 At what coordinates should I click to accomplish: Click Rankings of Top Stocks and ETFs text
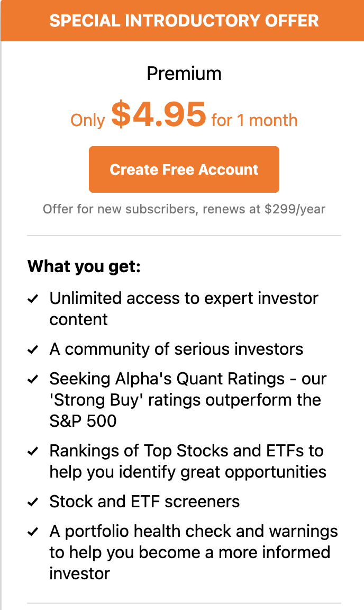point(188,461)
